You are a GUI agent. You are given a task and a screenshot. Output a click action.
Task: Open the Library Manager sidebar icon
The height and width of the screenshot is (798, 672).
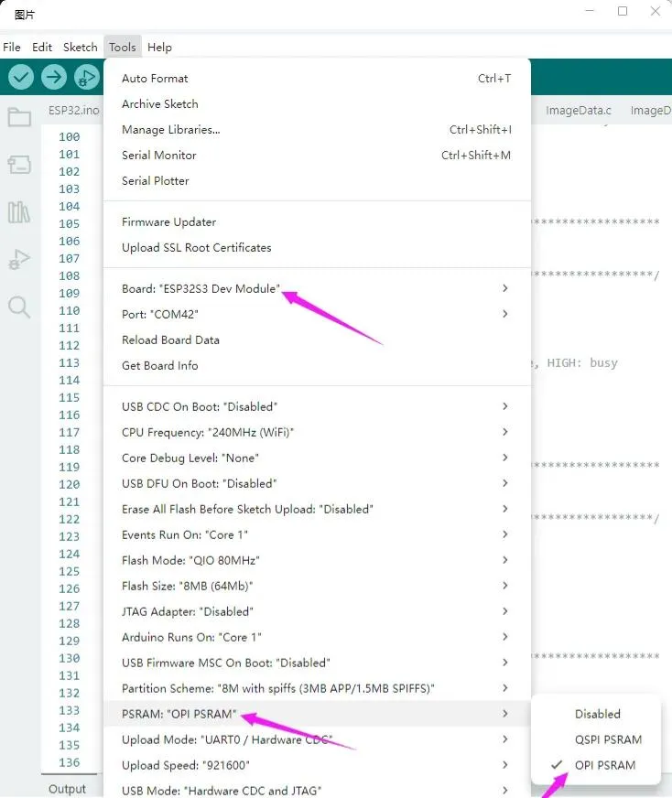click(x=19, y=212)
